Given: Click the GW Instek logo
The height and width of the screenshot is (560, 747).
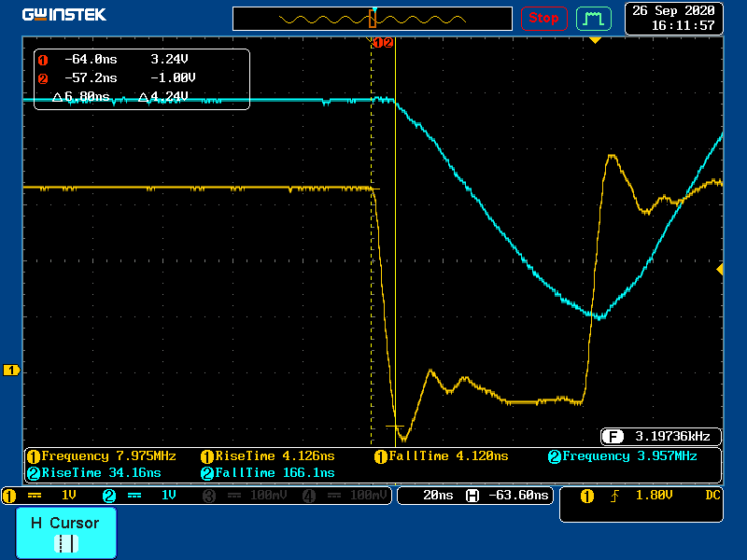Looking at the screenshot, I should coord(63,15).
